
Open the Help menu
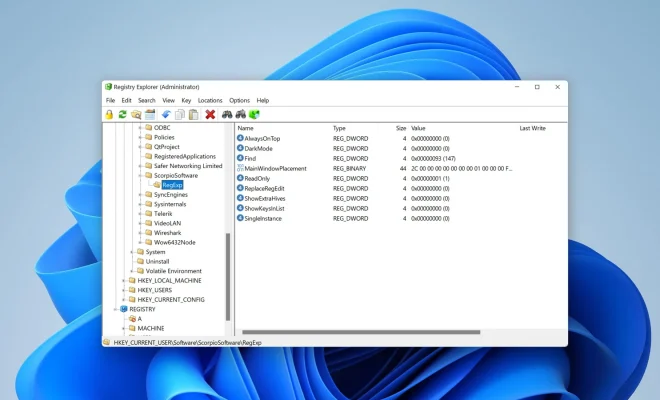[263, 100]
